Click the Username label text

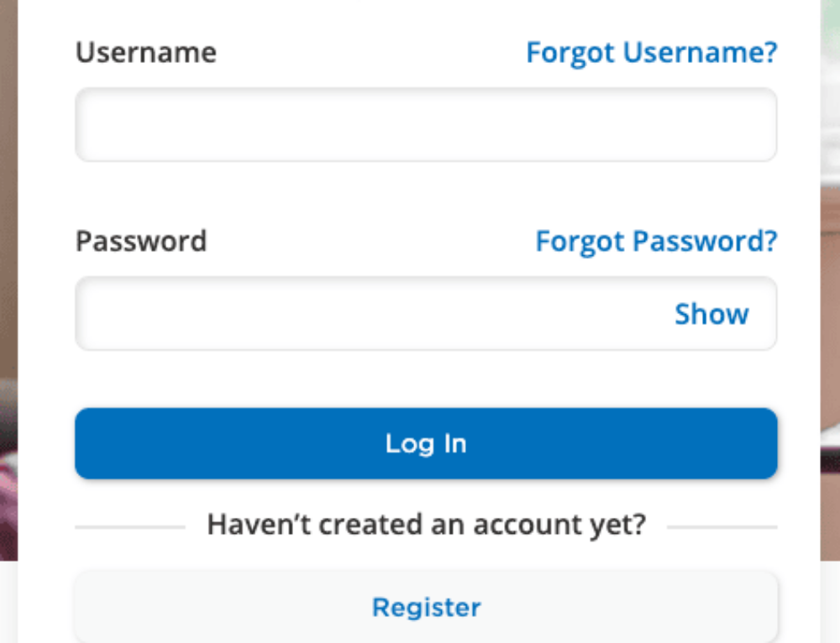pos(146,53)
